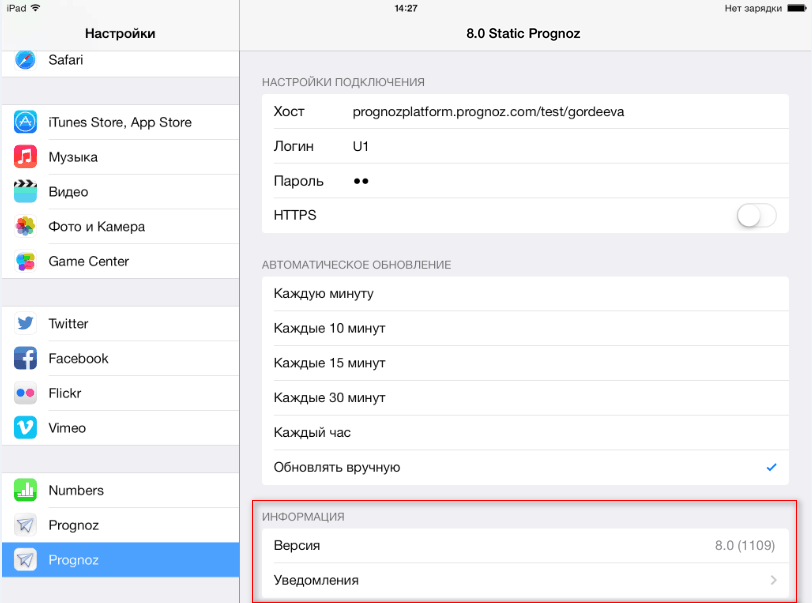Open the "Уведомления" row chevron
Viewport: 812px width, 603px height.
(x=771, y=580)
